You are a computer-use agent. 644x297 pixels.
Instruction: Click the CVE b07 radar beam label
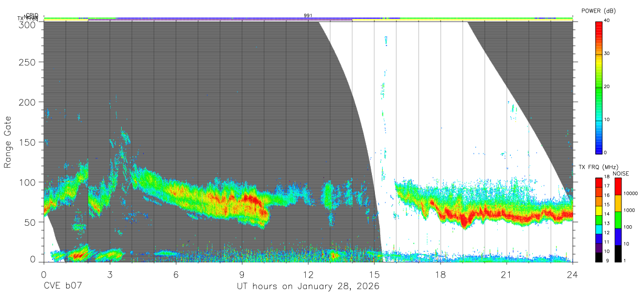[x=63, y=287]
